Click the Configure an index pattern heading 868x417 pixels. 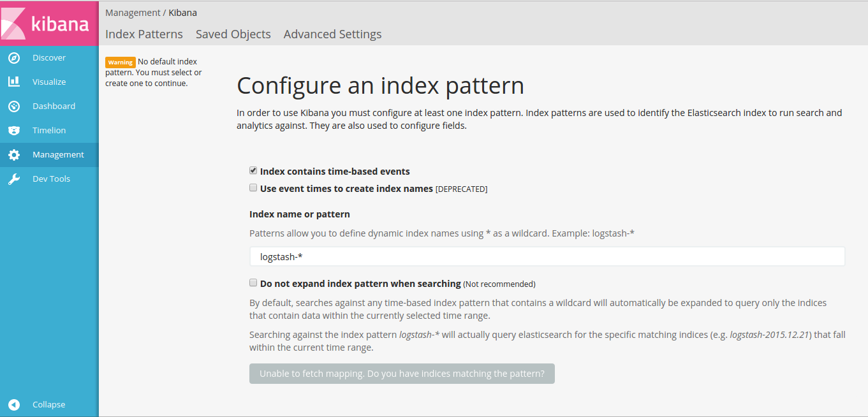click(380, 85)
